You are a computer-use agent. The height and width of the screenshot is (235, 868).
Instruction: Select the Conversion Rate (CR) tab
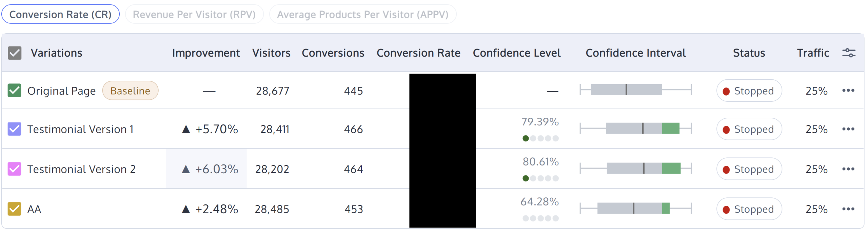coord(60,14)
